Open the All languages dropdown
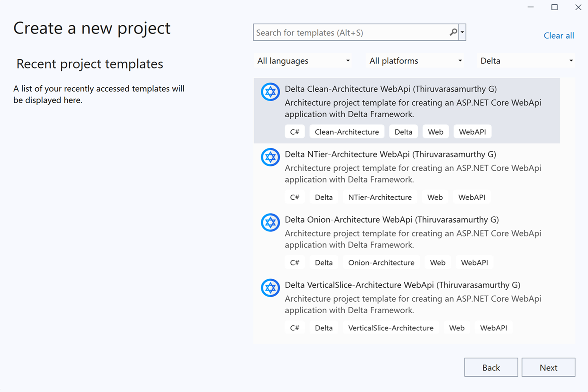 pyautogui.click(x=303, y=61)
